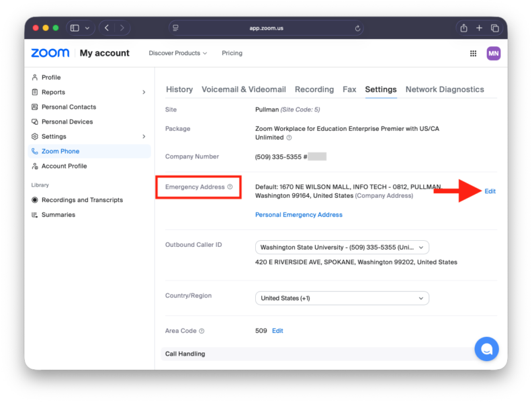Switch to Voicemail & Videomail tab
The width and height of the screenshot is (532, 402).
(244, 89)
